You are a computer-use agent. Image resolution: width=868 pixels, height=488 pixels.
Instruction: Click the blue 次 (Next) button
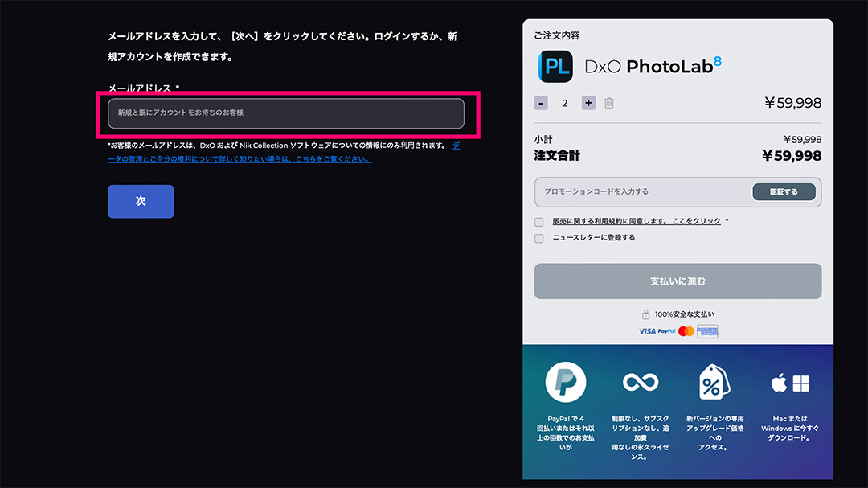141,201
